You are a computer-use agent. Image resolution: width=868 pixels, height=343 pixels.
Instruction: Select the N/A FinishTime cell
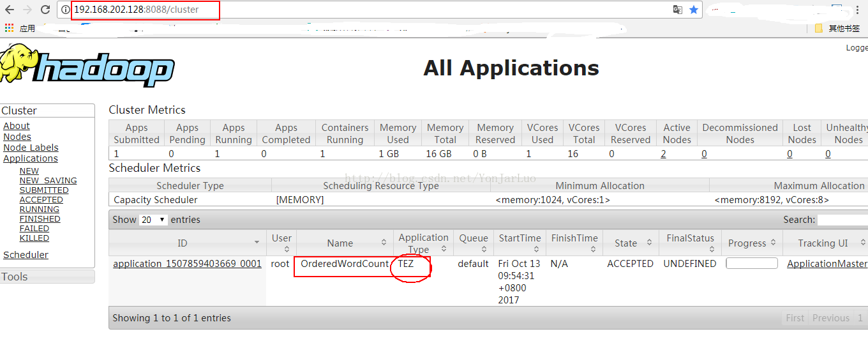point(559,264)
